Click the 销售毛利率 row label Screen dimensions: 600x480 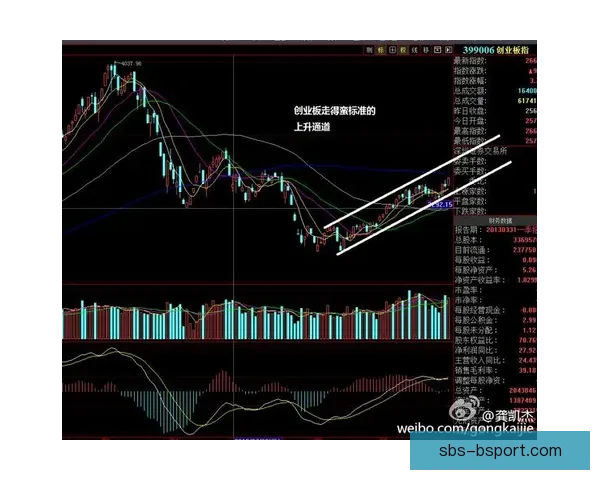tap(476, 371)
